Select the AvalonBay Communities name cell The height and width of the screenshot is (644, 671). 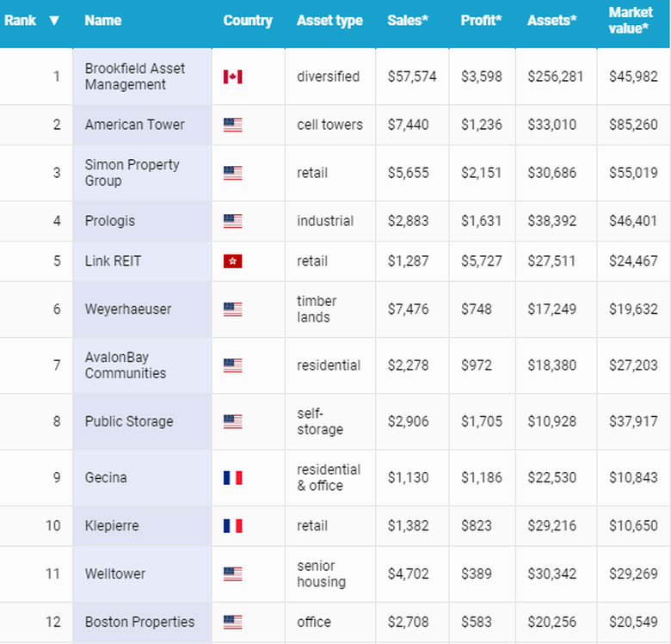click(126, 365)
